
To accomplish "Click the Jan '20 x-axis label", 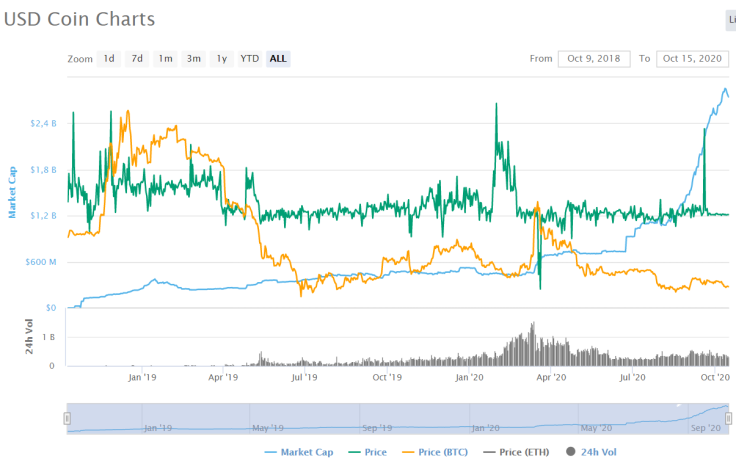I will [469, 377].
